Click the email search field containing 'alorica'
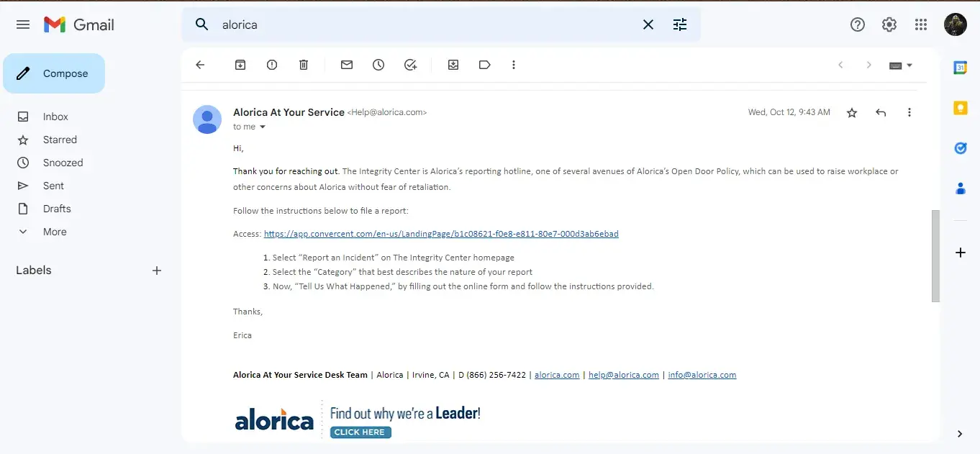This screenshot has height=454, width=980. coord(425,24)
